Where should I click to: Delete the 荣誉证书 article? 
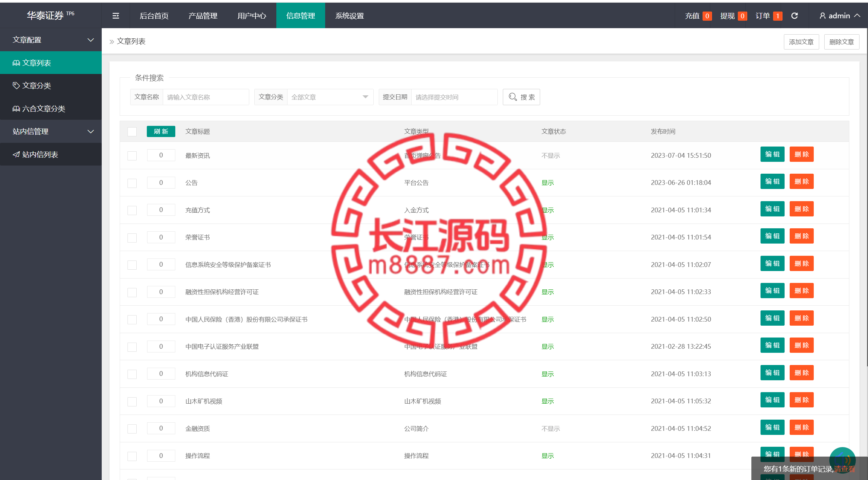(802, 236)
